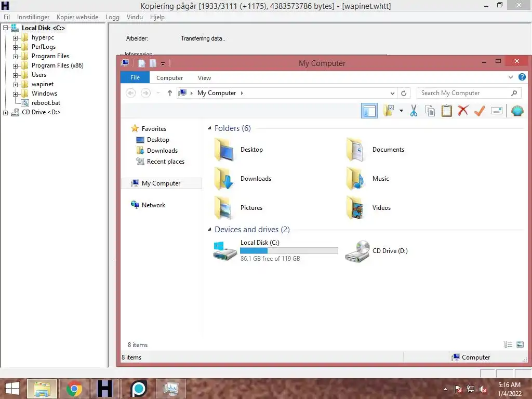Open Chrome from the taskbar
This screenshot has width=532, height=399.
click(x=74, y=389)
